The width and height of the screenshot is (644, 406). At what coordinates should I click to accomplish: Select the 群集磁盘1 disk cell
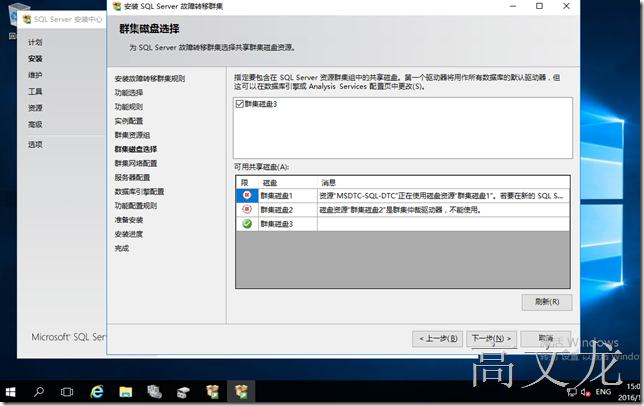click(x=288, y=196)
